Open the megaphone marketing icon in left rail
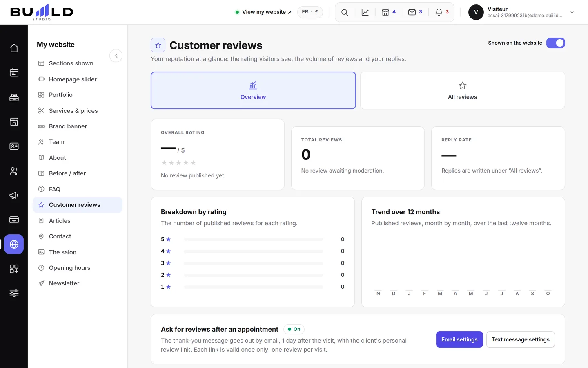Screen dimensions: 588x368 click(14, 195)
